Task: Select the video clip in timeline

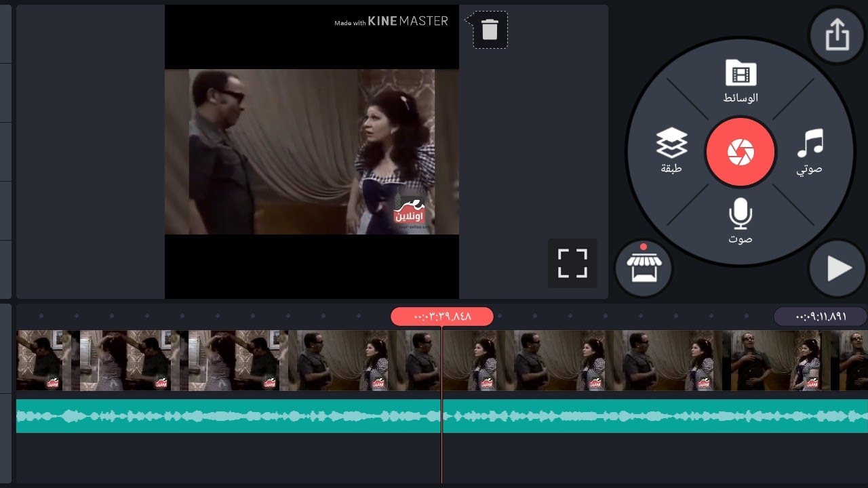Action: point(442,361)
